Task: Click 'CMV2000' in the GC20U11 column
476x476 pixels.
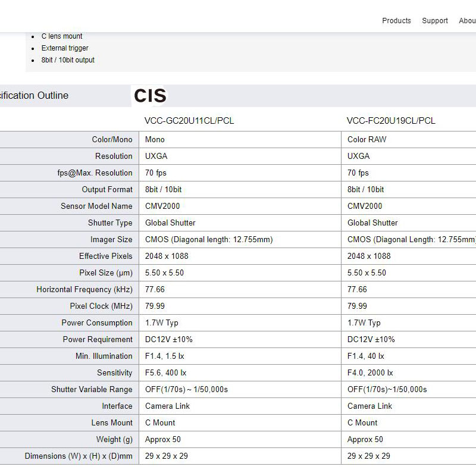Action: 162,206
